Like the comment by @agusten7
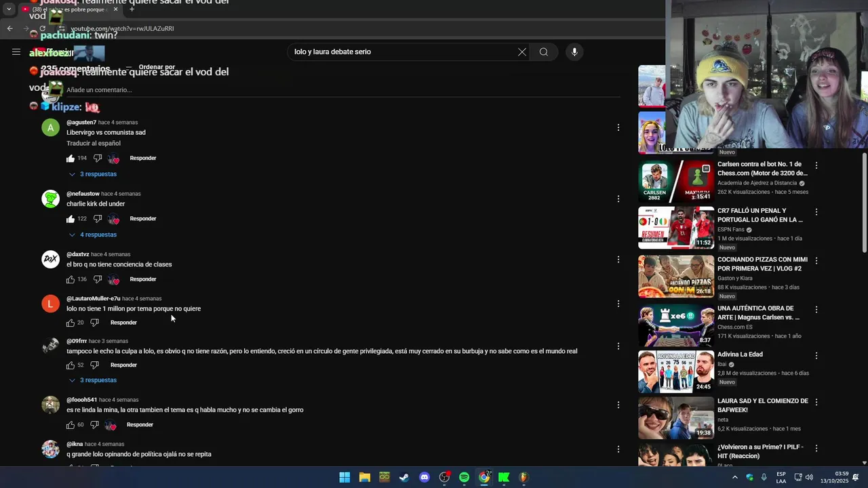 71,159
